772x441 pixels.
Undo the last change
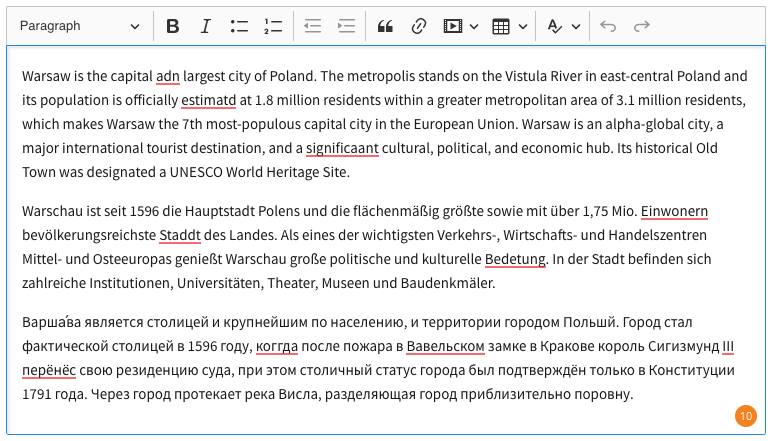pyautogui.click(x=608, y=26)
